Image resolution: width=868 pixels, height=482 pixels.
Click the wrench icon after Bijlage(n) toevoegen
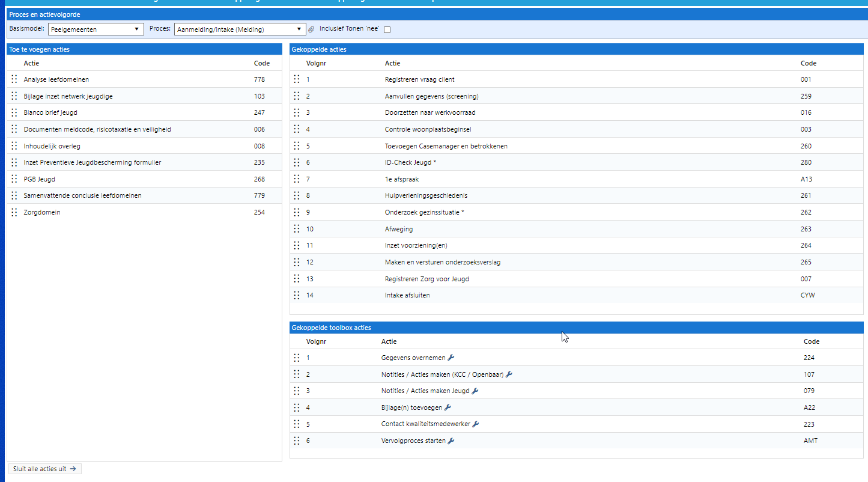pos(448,407)
